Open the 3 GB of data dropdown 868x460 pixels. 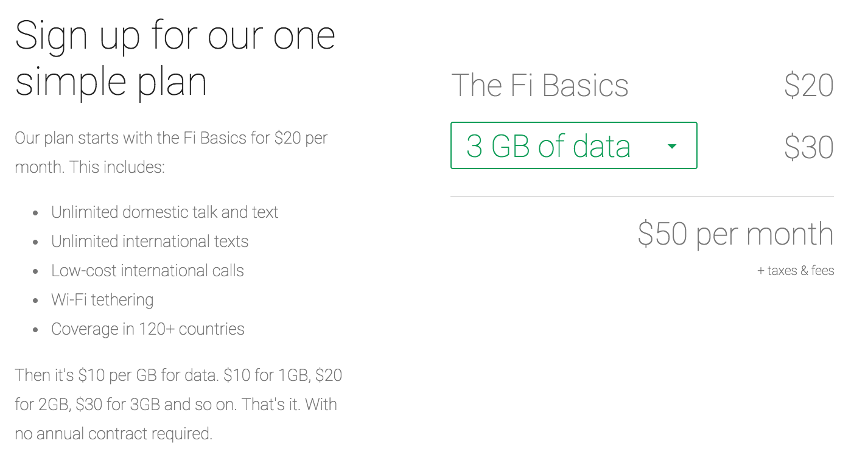[x=573, y=146]
